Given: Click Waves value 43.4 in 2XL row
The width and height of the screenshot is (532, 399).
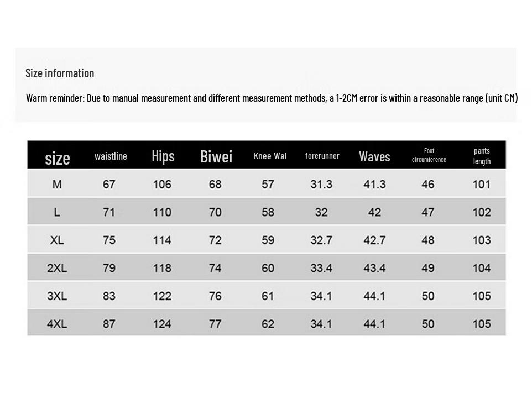Looking at the screenshot, I should click(x=374, y=268).
